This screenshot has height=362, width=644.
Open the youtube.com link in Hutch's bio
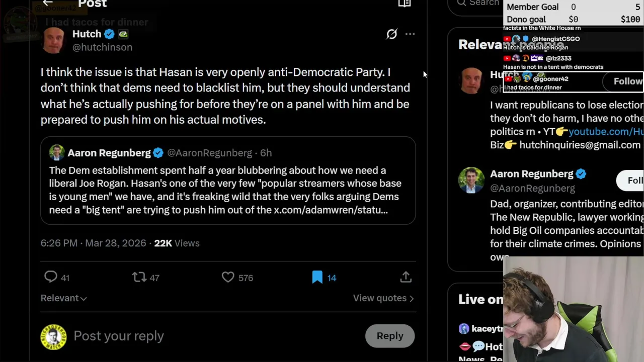point(605,132)
